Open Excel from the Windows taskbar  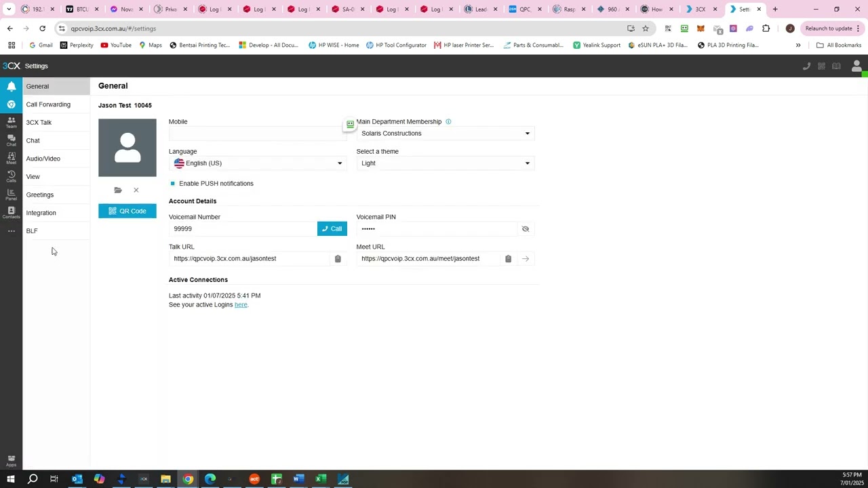pyautogui.click(x=321, y=479)
